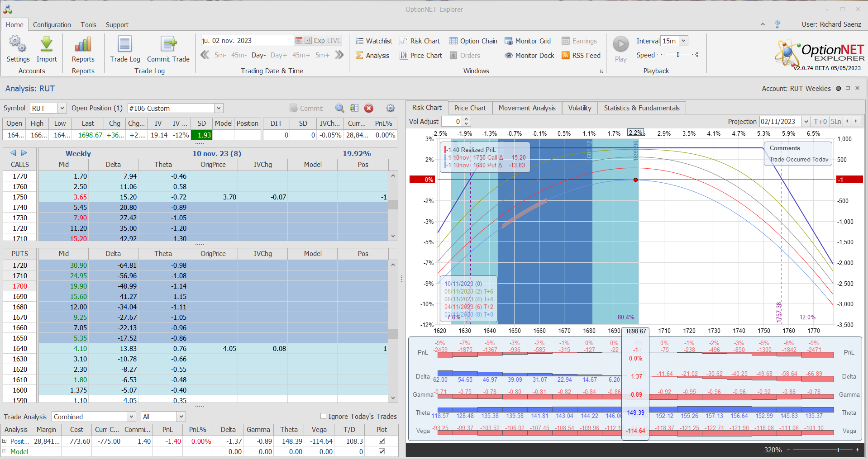Open the Configuration ribbon tab
This screenshot has width=868, height=460.
[x=52, y=25]
